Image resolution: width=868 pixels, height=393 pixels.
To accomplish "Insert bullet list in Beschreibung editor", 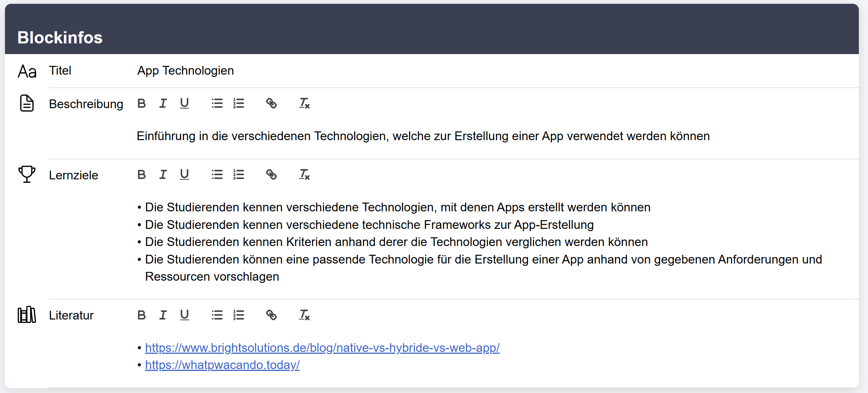I will pyautogui.click(x=217, y=103).
